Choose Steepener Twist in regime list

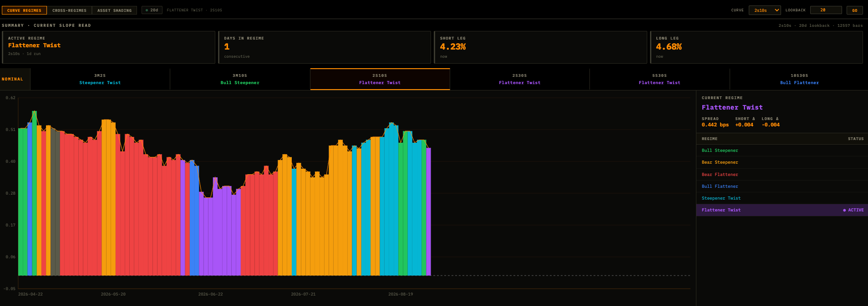(782, 198)
